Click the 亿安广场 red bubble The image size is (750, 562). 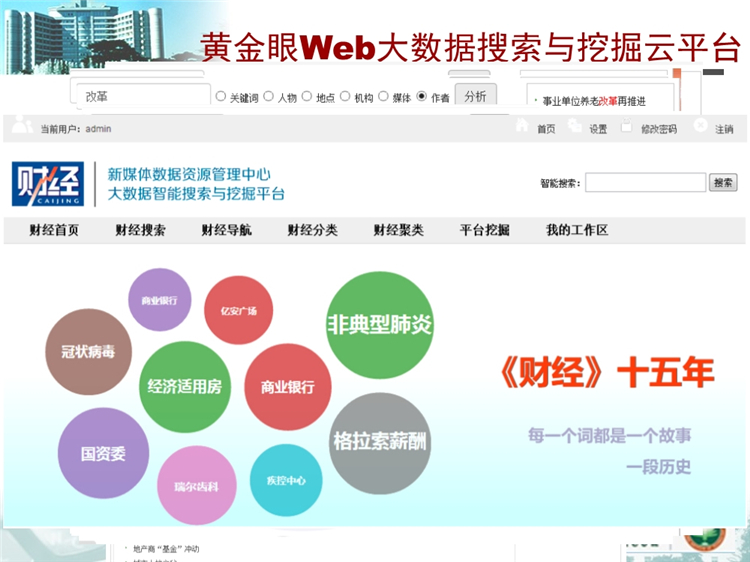pyautogui.click(x=238, y=310)
